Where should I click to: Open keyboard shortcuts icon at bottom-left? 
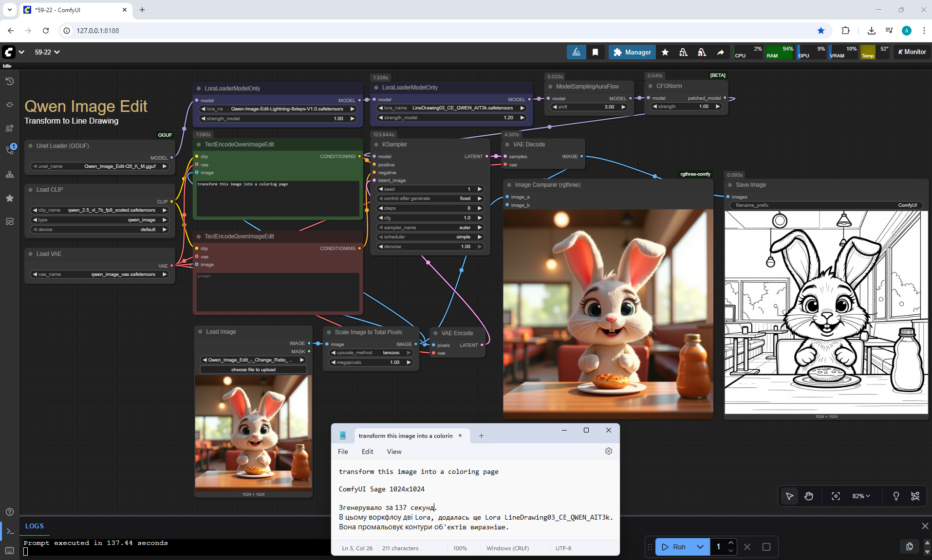9,550
